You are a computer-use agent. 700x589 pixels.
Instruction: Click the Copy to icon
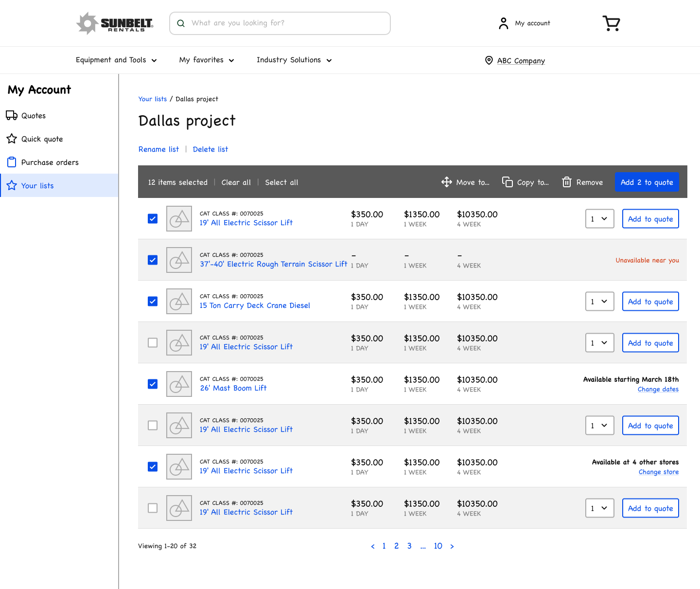(x=507, y=182)
